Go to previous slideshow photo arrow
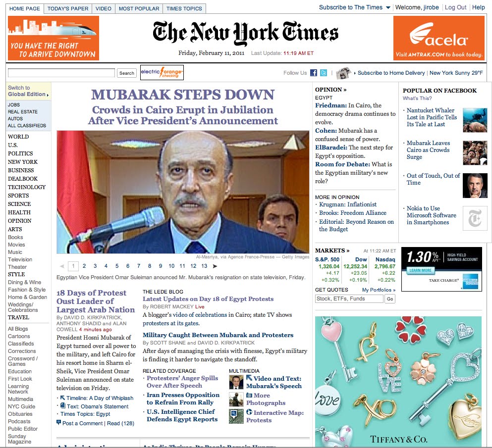 [x=62, y=266]
